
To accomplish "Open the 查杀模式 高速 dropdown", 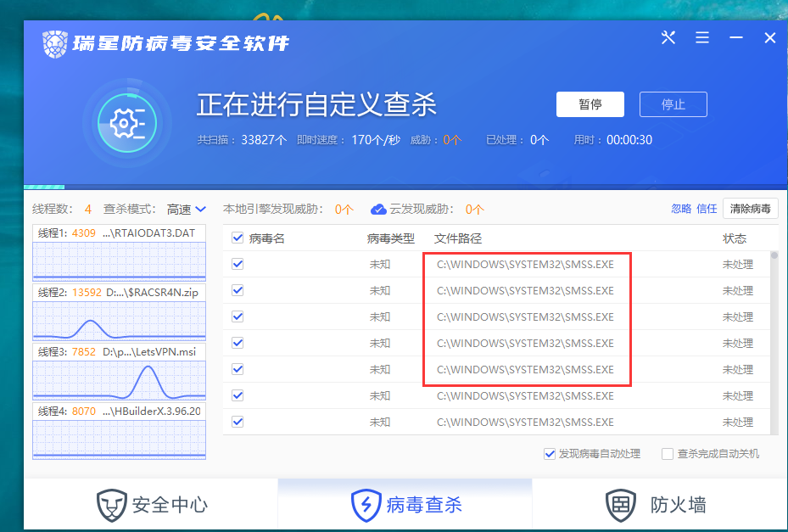I will pyautogui.click(x=187, y=210).
